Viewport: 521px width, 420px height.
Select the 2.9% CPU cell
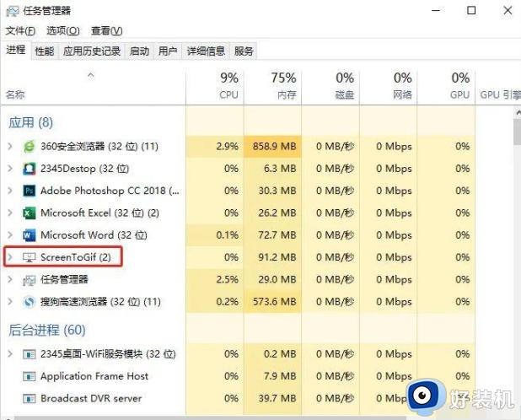tap(215, 146)
